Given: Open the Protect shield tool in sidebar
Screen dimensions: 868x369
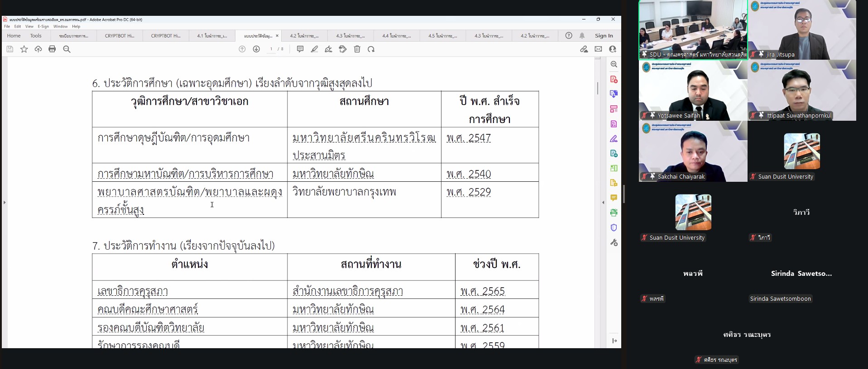Looking at the screenshot, I should pyautogui.click(x=614, y=227).
